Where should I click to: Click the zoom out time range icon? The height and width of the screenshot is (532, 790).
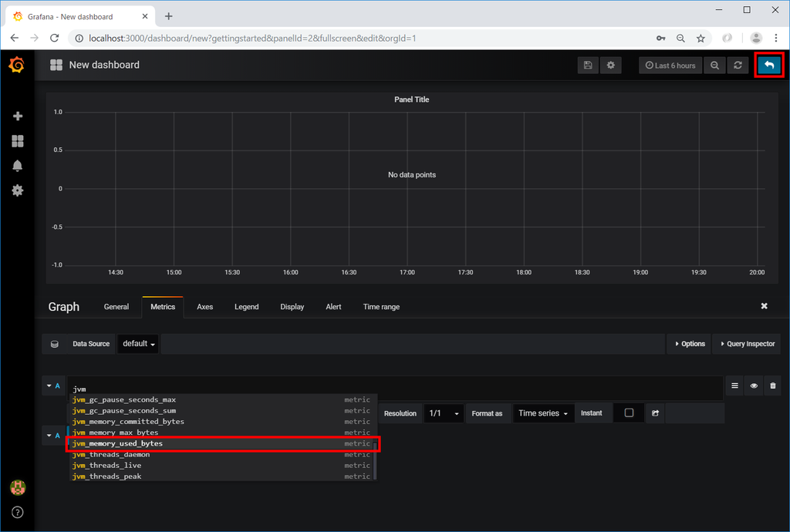714,65
